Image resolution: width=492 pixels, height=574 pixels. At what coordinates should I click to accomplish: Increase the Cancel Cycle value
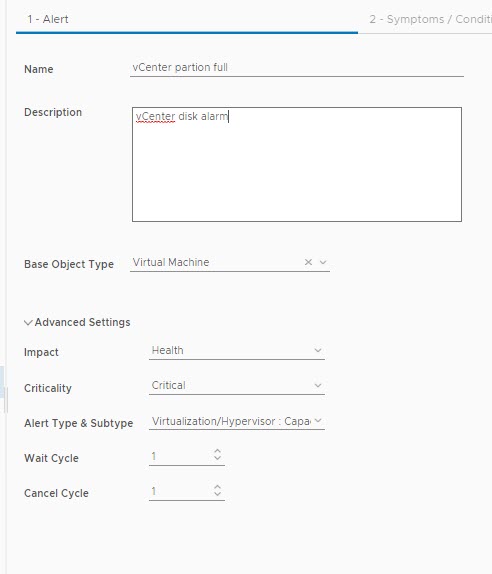[217, 487]
